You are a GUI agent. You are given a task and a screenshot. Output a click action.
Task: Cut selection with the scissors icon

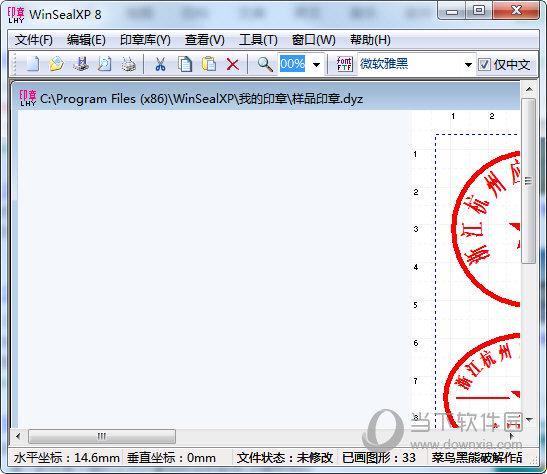coord(160,64)
